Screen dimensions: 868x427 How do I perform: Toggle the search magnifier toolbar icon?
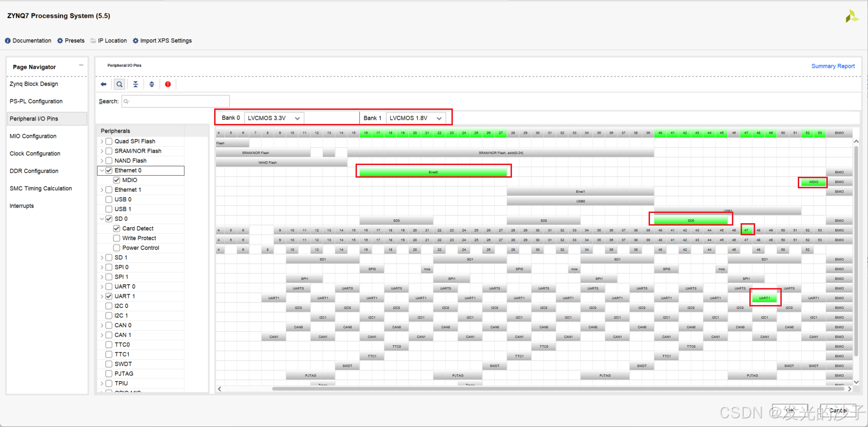[x=119, y=84]
